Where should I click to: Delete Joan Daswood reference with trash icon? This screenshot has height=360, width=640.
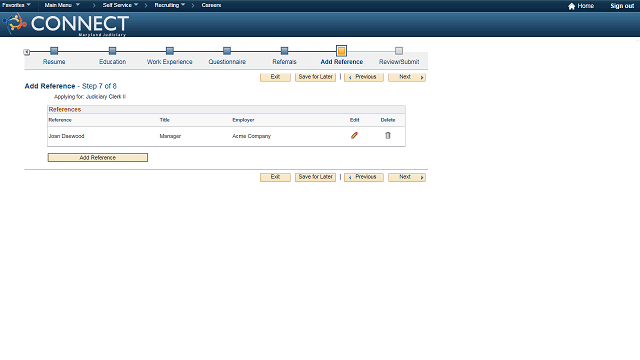[x=388, y=136]
